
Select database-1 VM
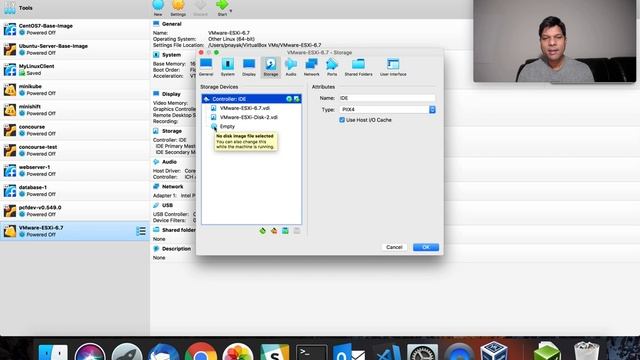click(75, 191)
